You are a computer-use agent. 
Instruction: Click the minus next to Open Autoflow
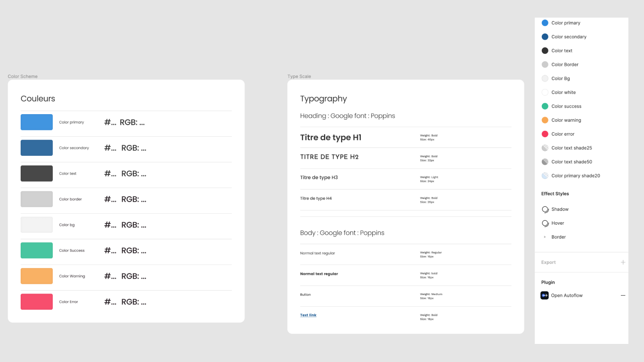623,296
